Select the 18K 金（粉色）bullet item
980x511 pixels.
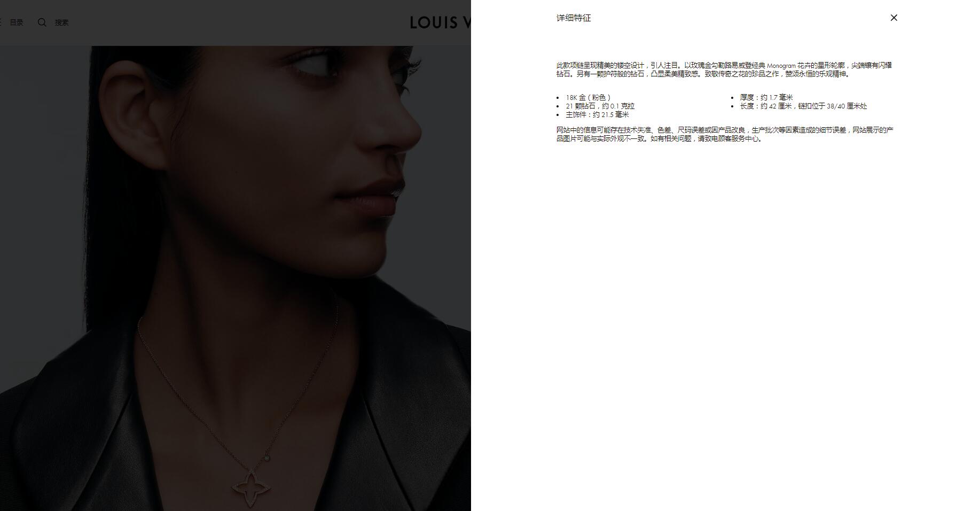[588, 97]
